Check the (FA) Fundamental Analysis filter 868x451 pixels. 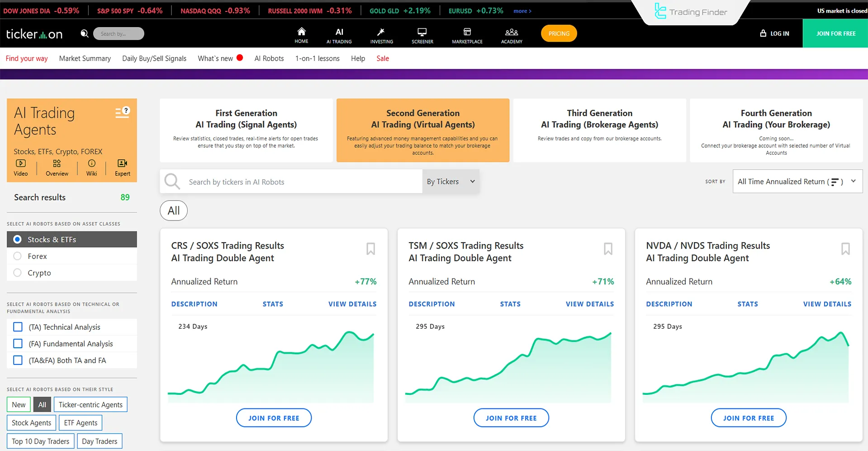[18, 343]
